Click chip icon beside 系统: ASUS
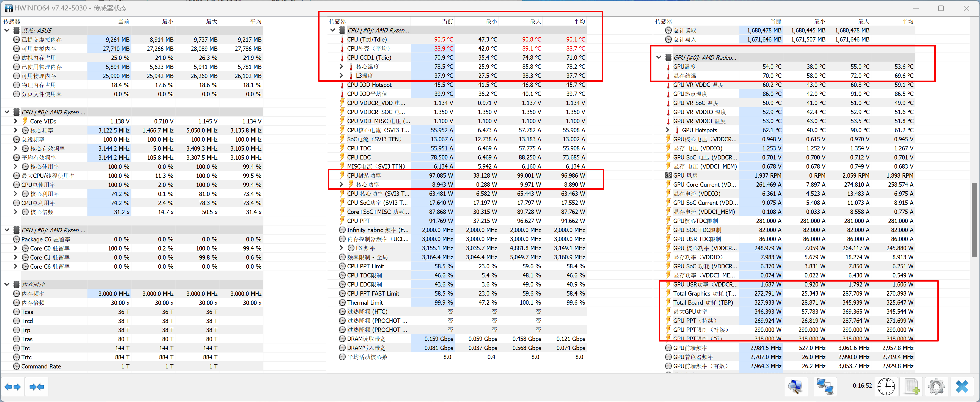 16,31
